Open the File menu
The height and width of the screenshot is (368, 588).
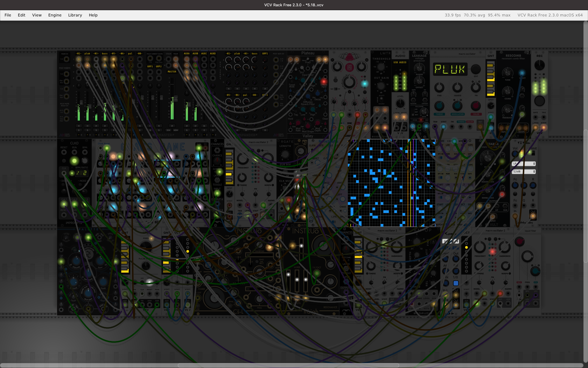pos(8,15)
